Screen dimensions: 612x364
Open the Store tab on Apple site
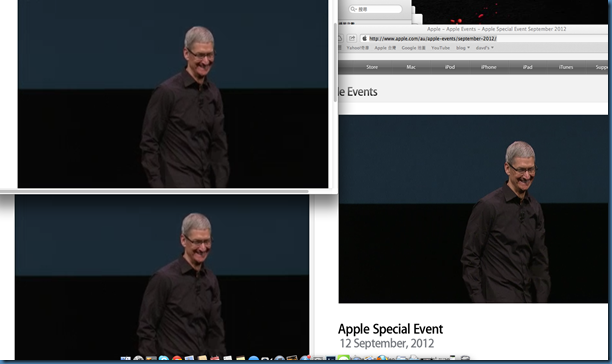pyautogui.click(x=372, y=67)
